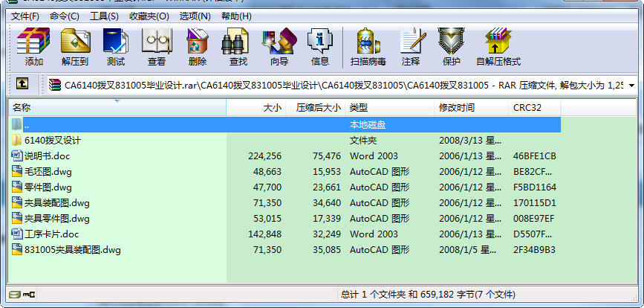Select the 6140拨叉设计 folder name

pyautogui.click(x=53, y=140)
